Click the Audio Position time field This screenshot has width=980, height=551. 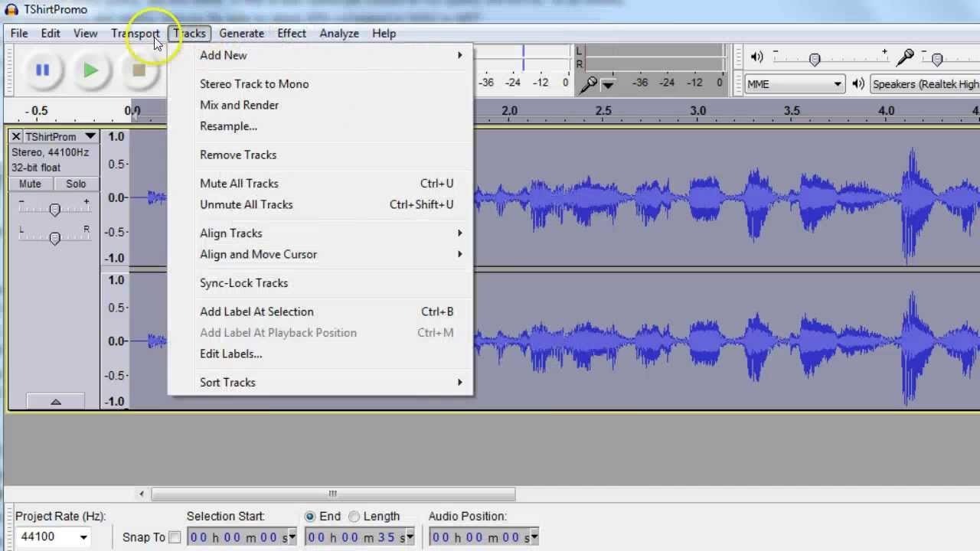[484, 537]
